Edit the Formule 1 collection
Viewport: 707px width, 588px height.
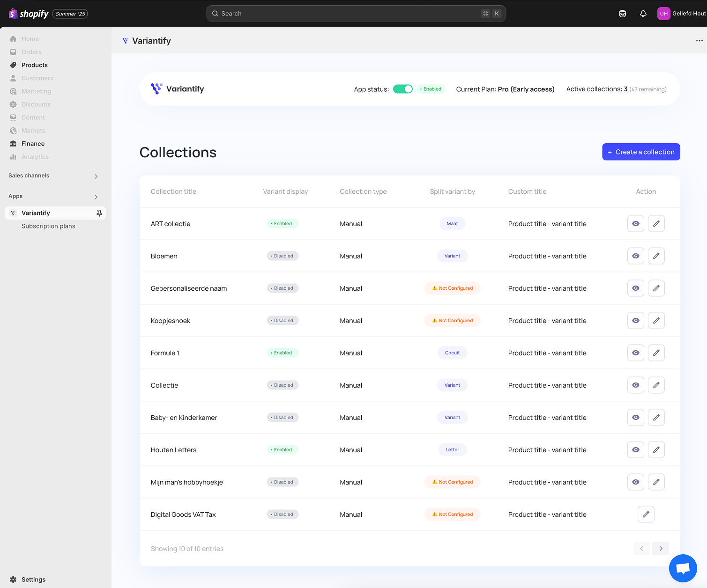tap(656, 353)
